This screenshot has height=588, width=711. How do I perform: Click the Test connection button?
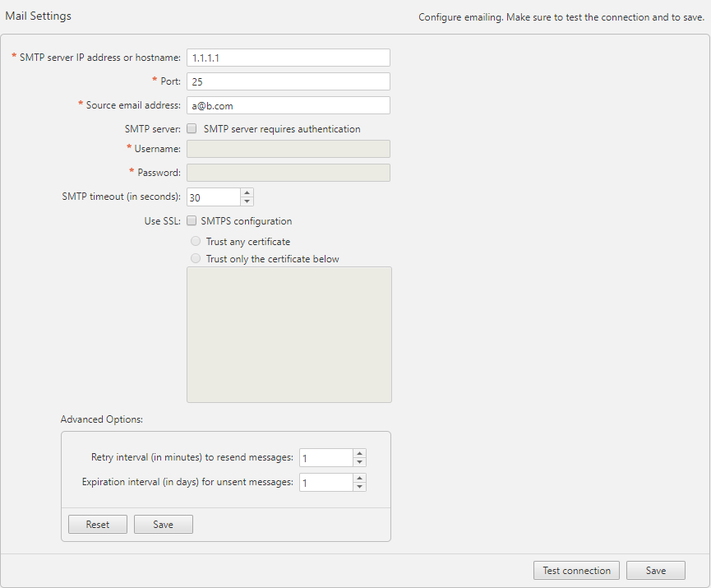[577, 571]
